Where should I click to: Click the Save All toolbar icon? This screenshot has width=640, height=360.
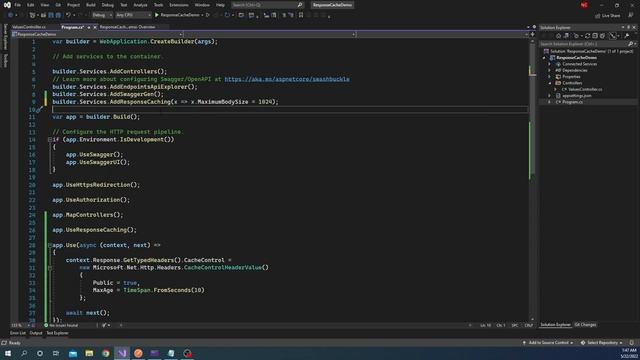point(58,15)
